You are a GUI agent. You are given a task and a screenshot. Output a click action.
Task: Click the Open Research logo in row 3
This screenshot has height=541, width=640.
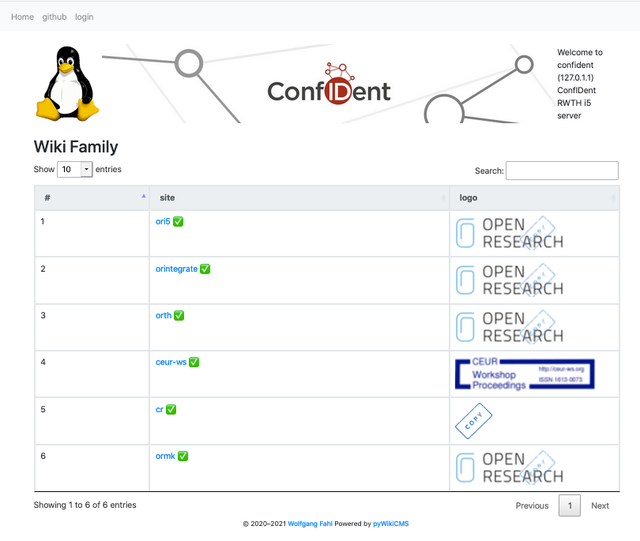[x=509, y=327]
